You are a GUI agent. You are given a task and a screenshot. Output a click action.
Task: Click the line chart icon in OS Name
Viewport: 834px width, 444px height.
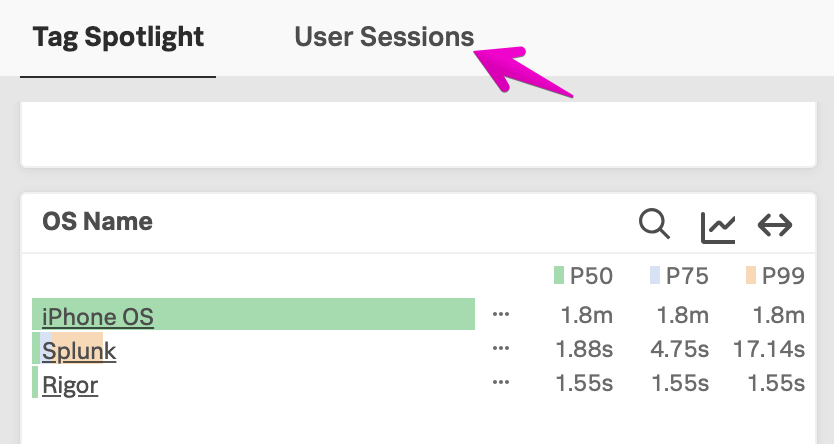[718, 226]
